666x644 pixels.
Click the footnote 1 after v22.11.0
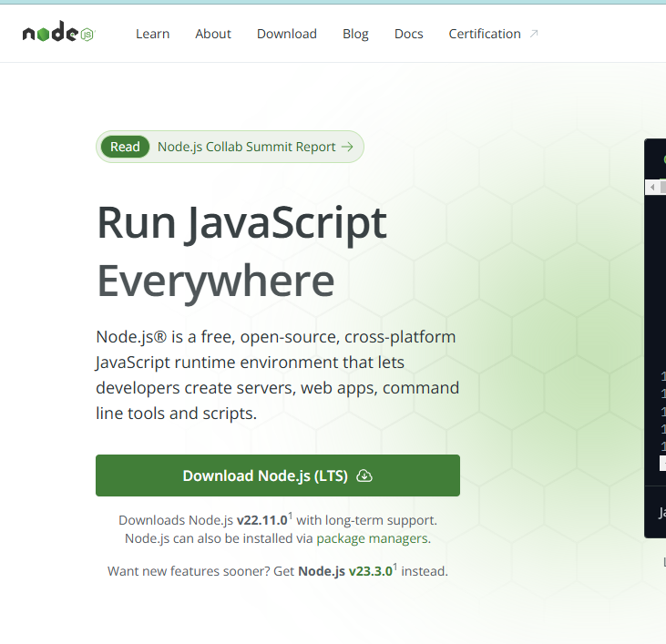tap(291, 516)
